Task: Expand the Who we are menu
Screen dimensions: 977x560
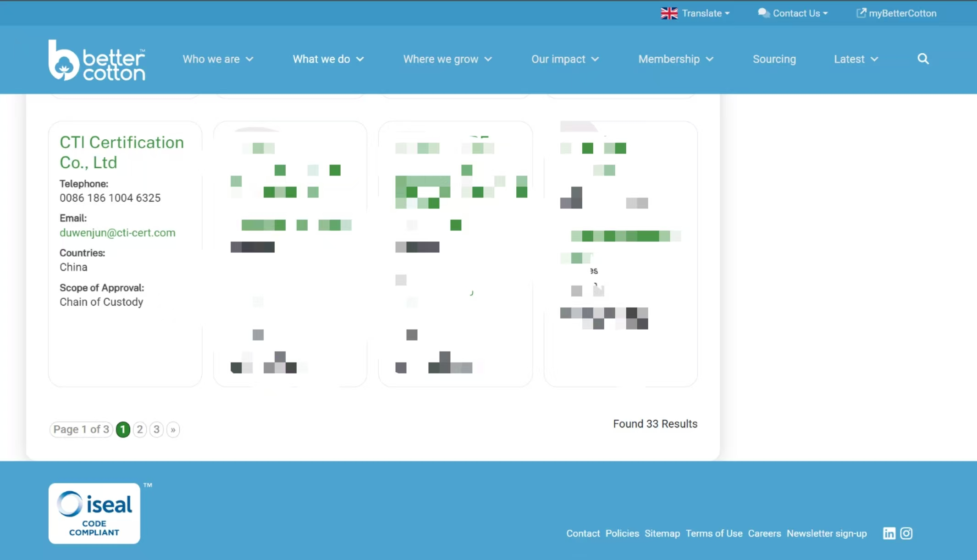Action: (x=218, y=59)
